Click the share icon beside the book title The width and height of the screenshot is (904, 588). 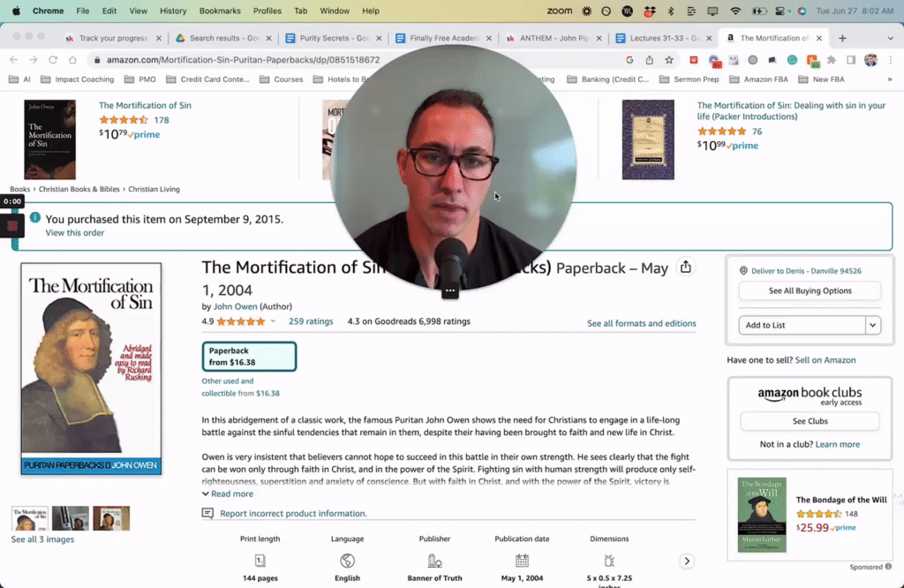[685, 267]
